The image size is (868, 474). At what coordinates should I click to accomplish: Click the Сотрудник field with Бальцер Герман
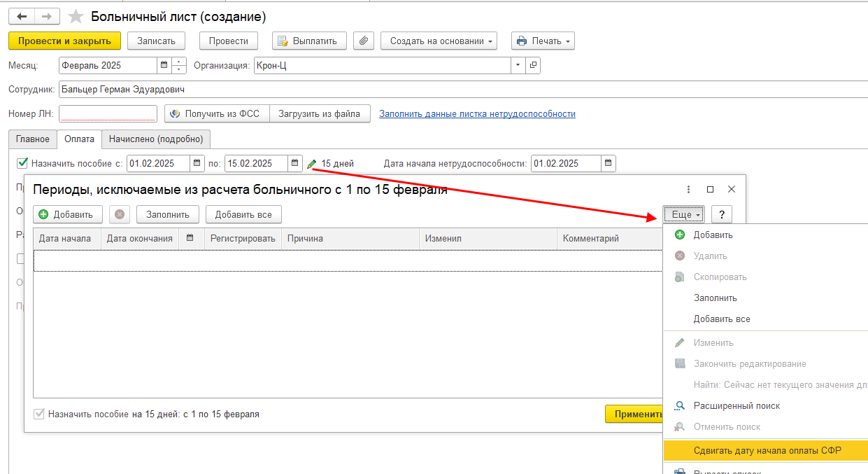click(x=463, y=90)
